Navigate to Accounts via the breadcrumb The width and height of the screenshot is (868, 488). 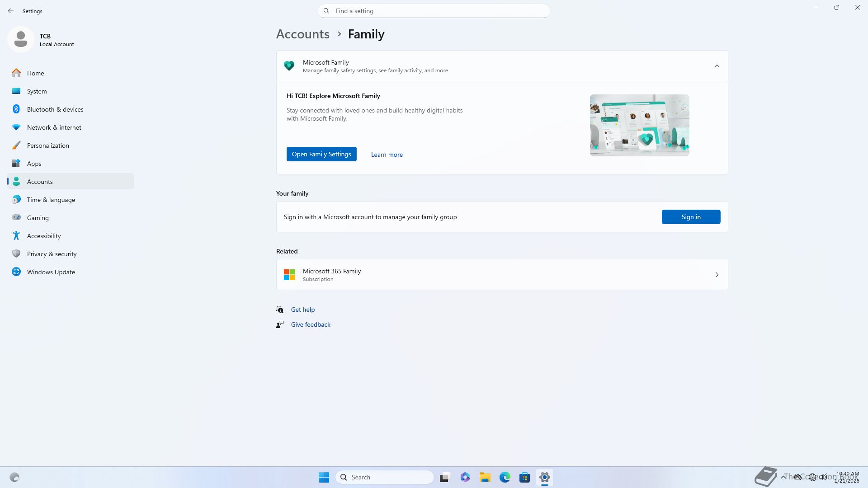tap(302, 34)
